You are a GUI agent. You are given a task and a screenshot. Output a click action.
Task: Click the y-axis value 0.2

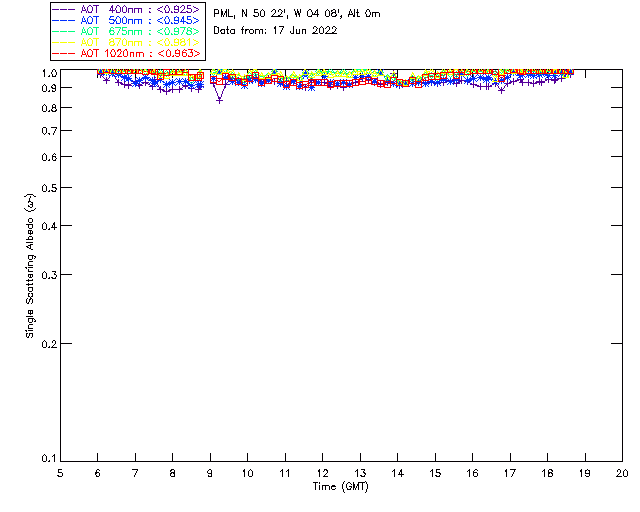(49, 344)
